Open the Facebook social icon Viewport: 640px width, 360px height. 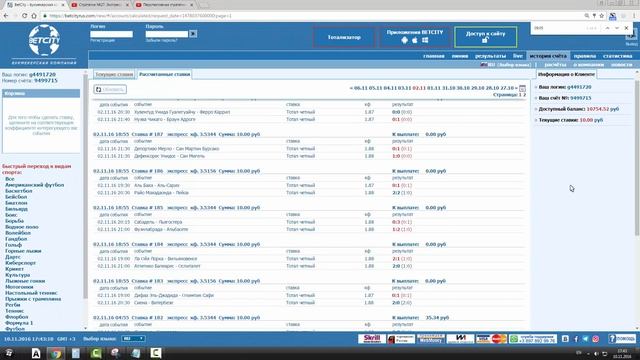click(x=576, y=339)
